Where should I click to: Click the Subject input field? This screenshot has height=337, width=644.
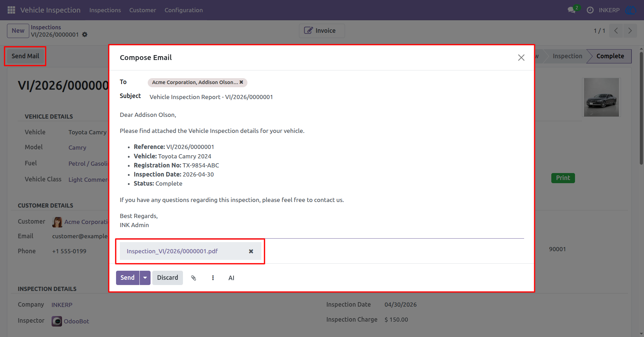pyautogui.click(x=336, y=97)
